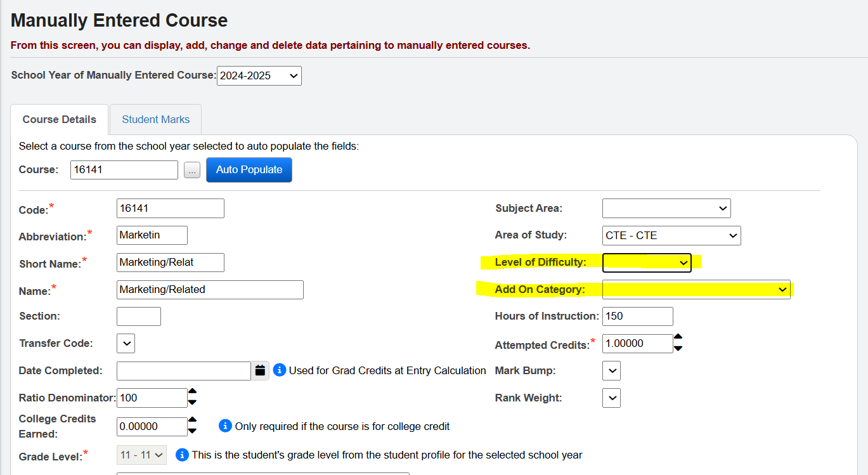Open the course lookup ellipsis button

pos(193,170)
